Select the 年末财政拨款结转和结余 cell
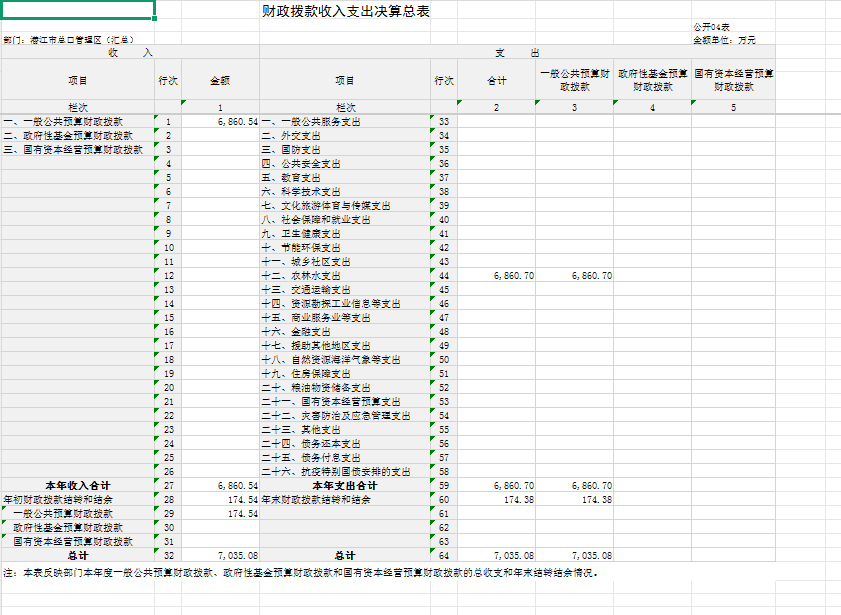 pos(316,500)
